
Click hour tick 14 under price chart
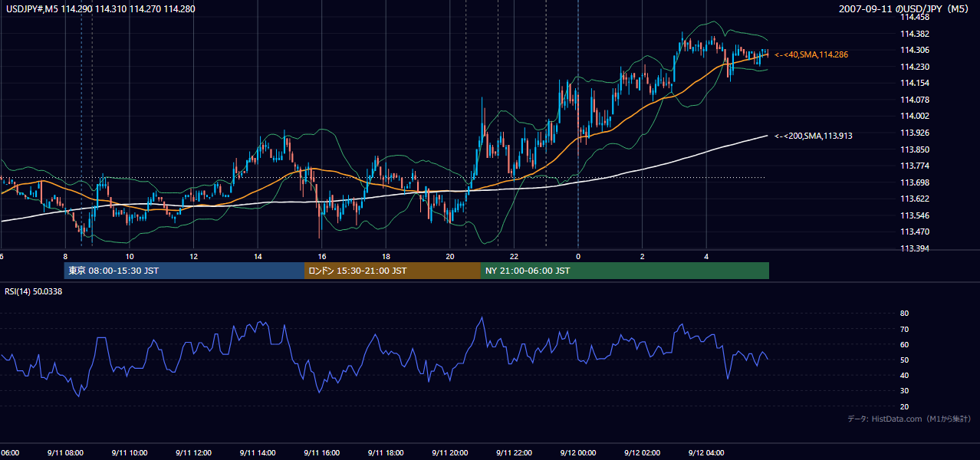coord(258,256)
